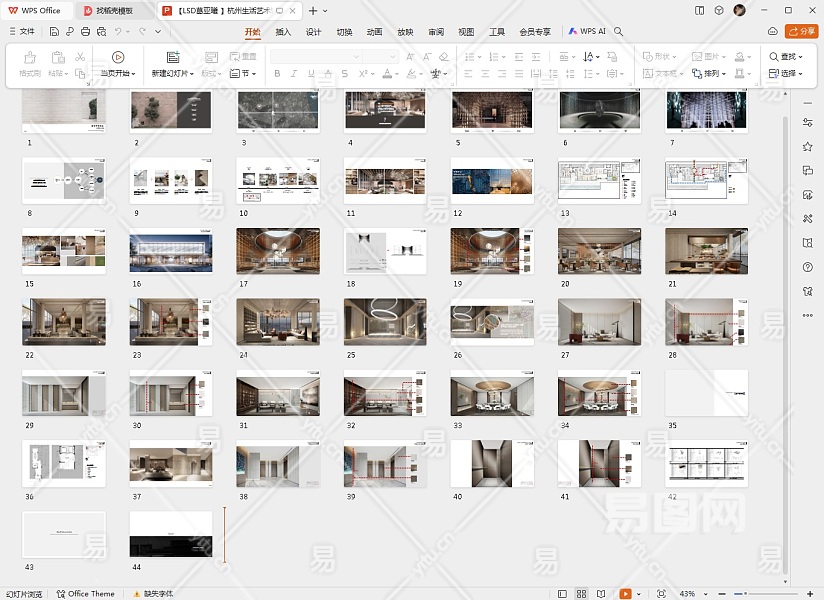Play slideshow from the status bar button

pyautogui.click(x=627, y=594)
